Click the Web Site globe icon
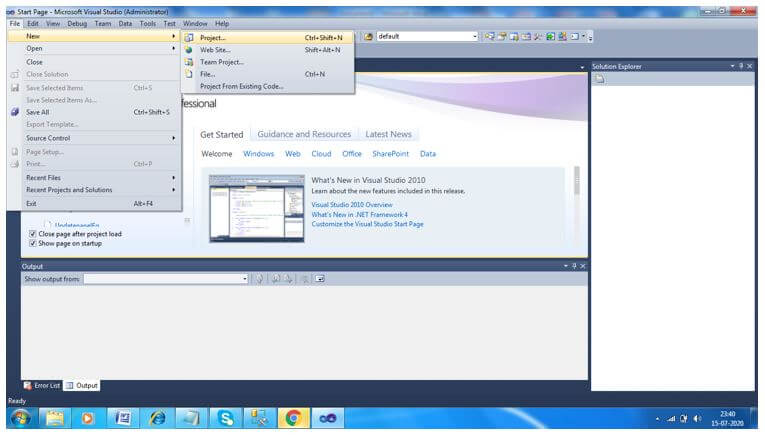This screenshot has height=435, width=765. (189, 50)
